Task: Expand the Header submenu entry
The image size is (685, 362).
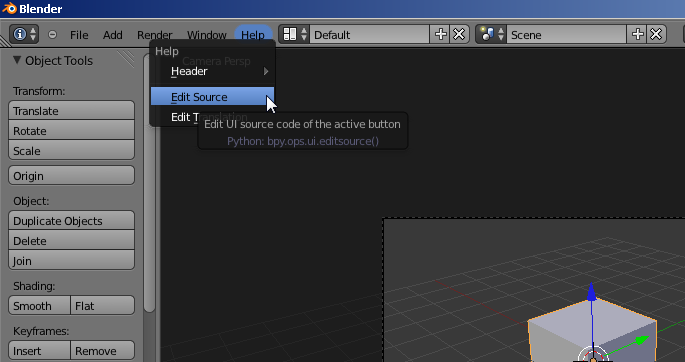Action: (x=213, y=71)
